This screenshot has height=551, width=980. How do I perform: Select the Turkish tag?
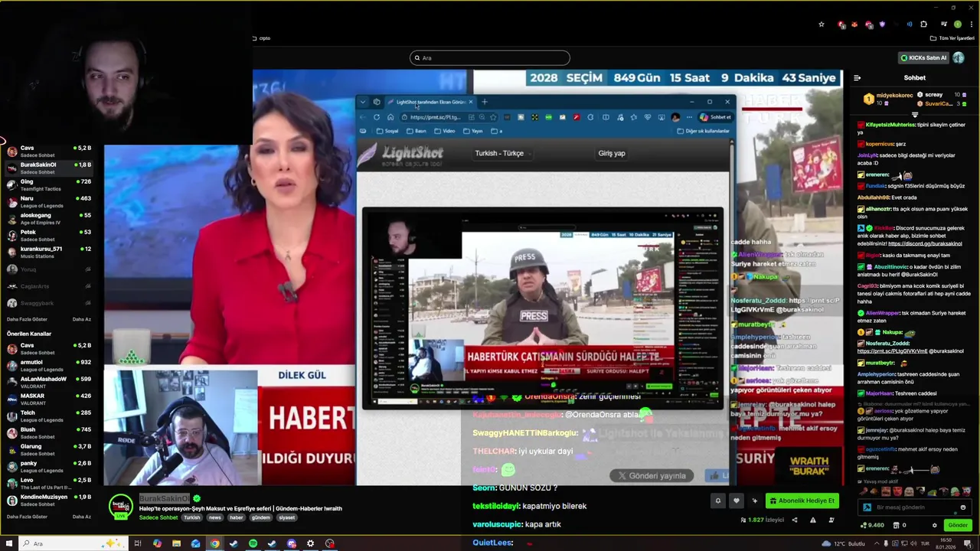click(191, 517)
